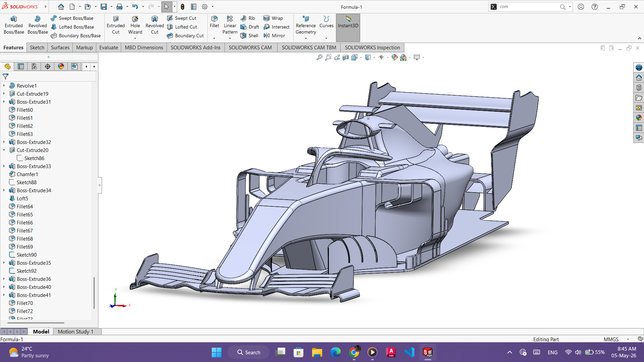The width and height of the screenshot is (644, 362).
Task: Select the Shell tool
Action: (249, 36)
